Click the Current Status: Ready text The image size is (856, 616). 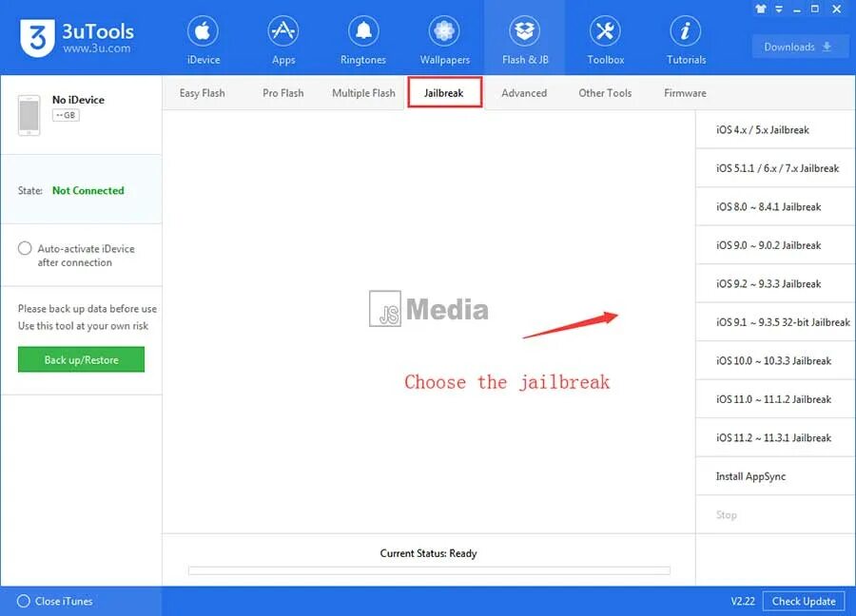(429, 553)
